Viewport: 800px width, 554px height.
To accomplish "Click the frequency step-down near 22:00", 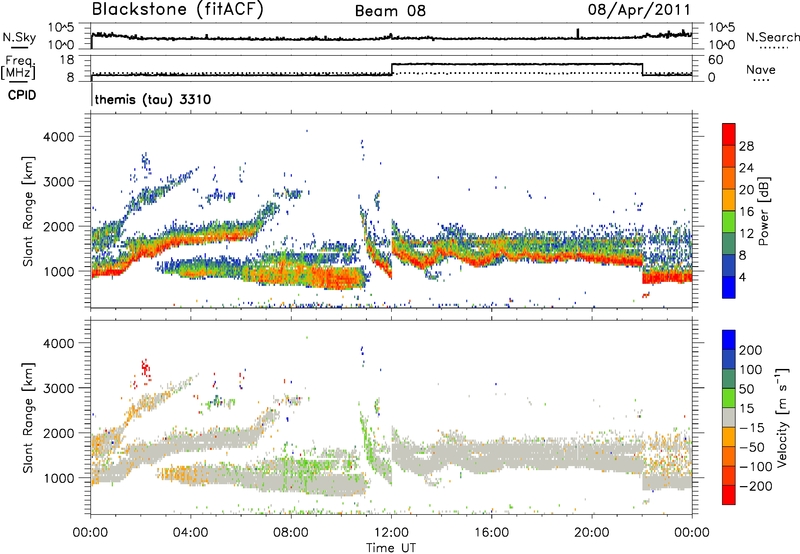I will 642,69.
